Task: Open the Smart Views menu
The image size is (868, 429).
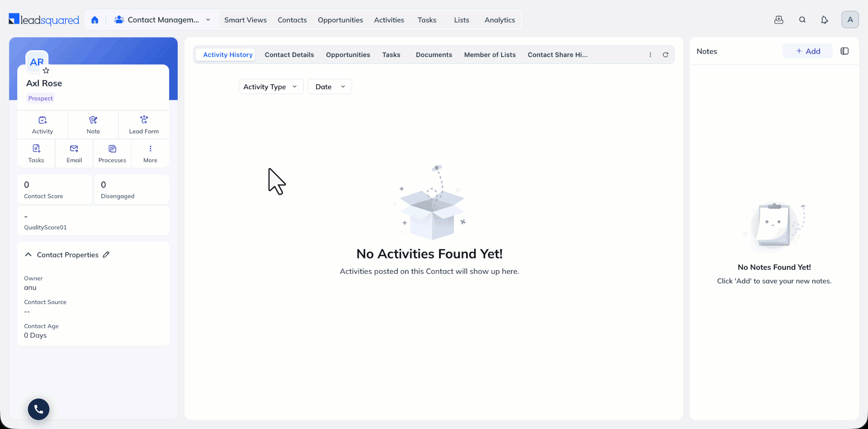Action: (245, 20)
